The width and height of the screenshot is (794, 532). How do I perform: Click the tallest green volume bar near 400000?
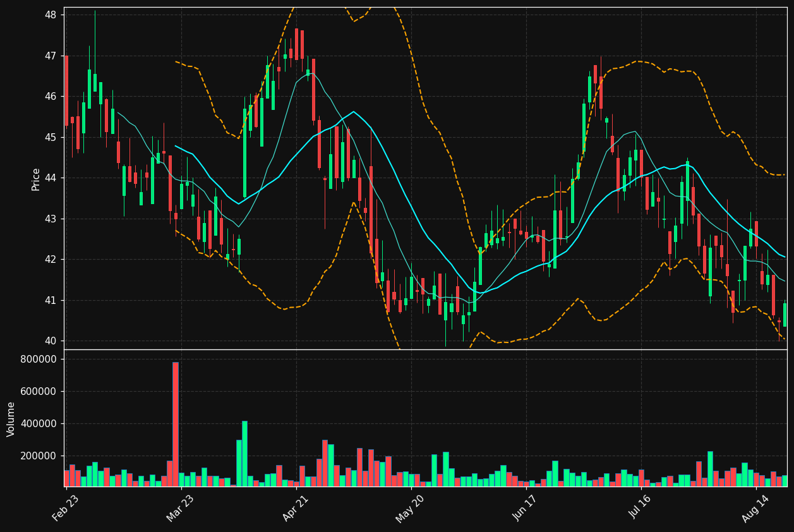[244, 454]
